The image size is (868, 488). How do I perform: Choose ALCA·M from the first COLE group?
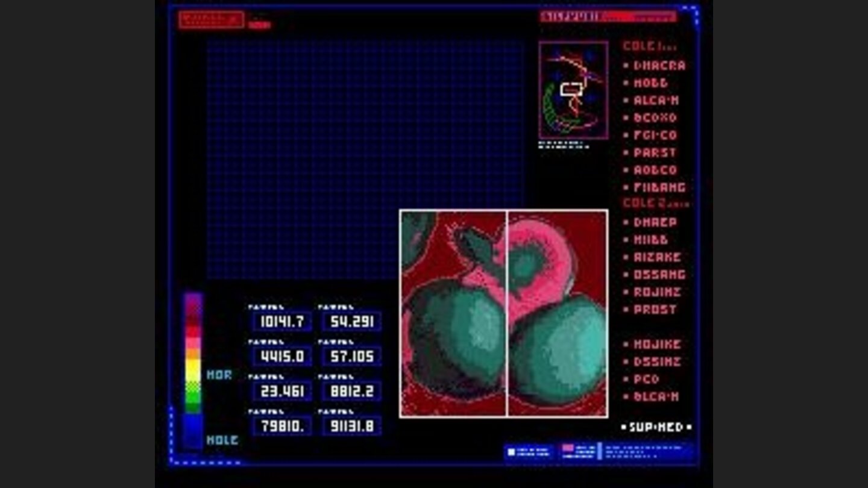point(656,101)
